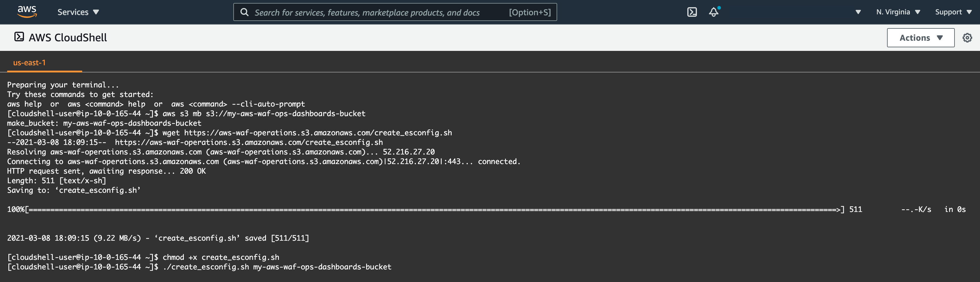Click the 'saved [511/511]' output line
This screenshot has width=980, height=282.
[x=158, y=238]
